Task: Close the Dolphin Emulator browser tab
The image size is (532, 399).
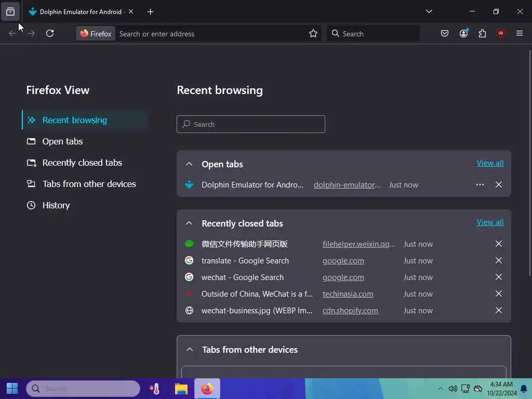Action: (131, 12)
